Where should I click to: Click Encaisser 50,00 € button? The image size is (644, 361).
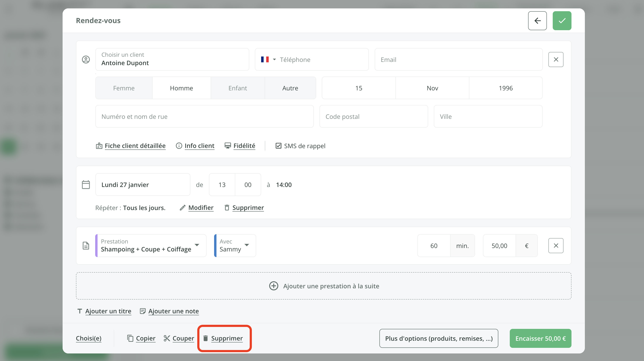click(x=540, y=338)
